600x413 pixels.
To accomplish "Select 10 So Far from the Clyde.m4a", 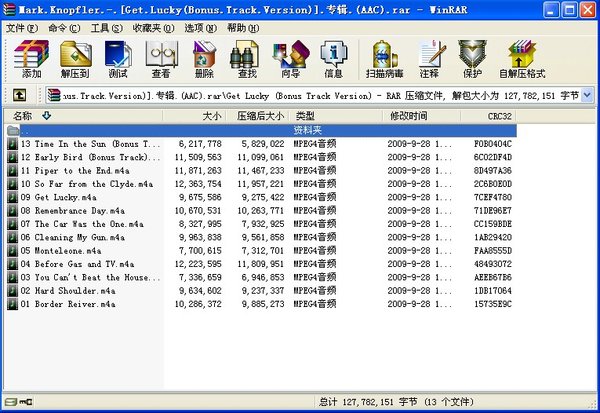I will [87, 184].
